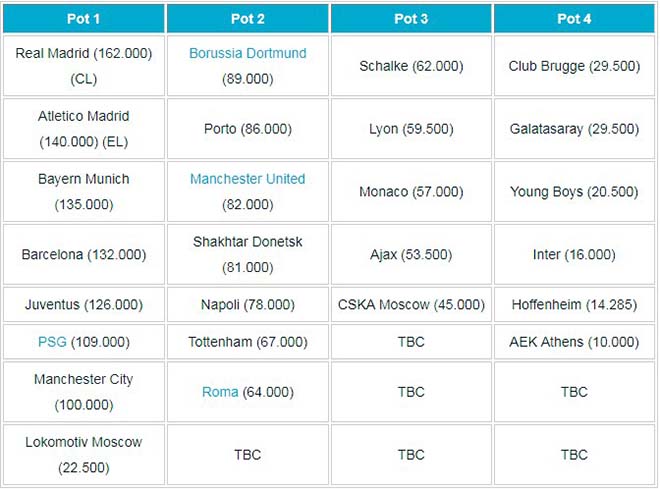
Task: Select the Real Madrid cell
Action: click(x=84, y=65)
